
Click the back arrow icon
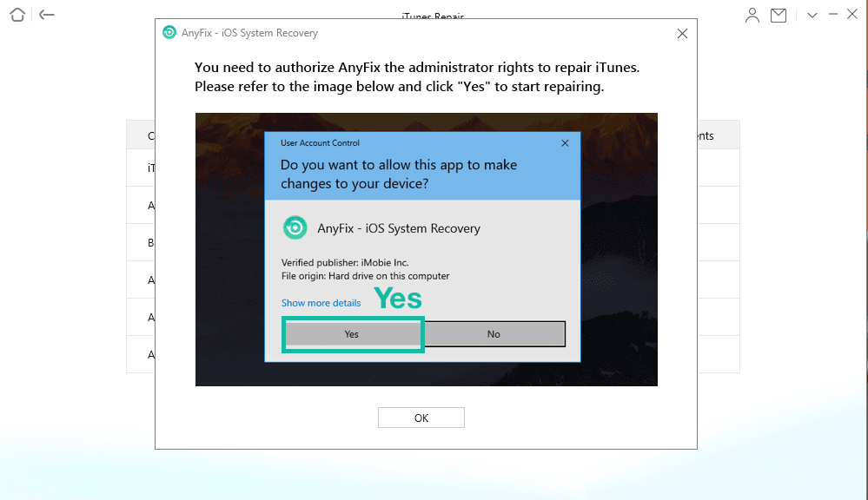(47, 15)
